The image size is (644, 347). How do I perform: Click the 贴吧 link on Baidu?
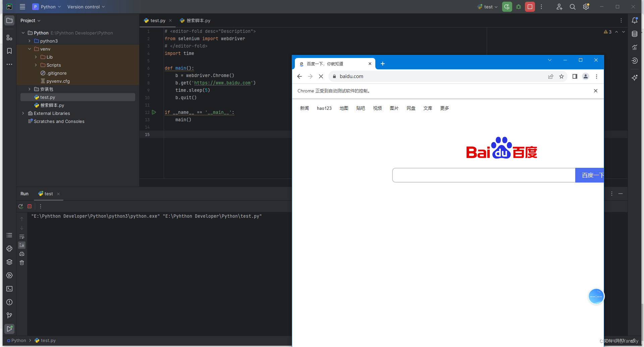pos(361,108)
